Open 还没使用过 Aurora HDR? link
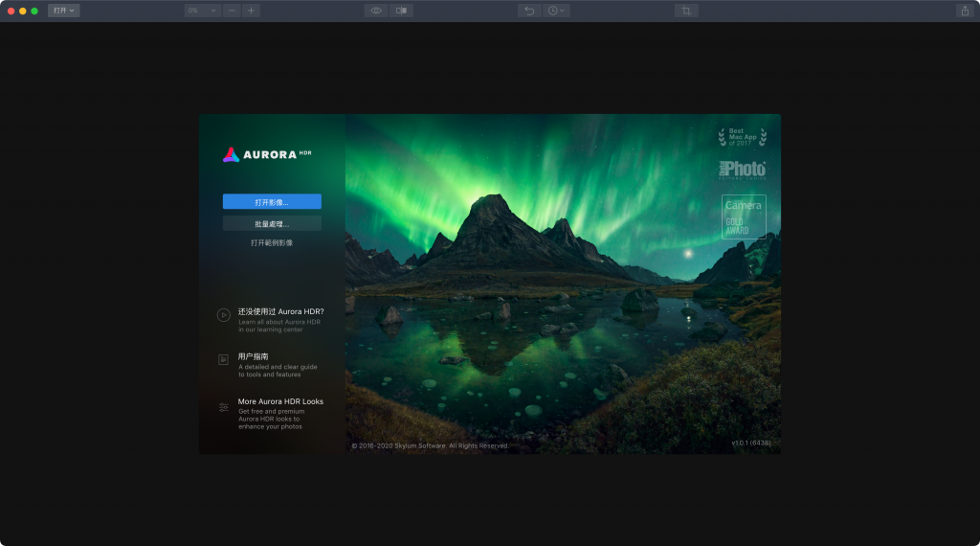Screen dimensions: 980x546 click(280, 311)
